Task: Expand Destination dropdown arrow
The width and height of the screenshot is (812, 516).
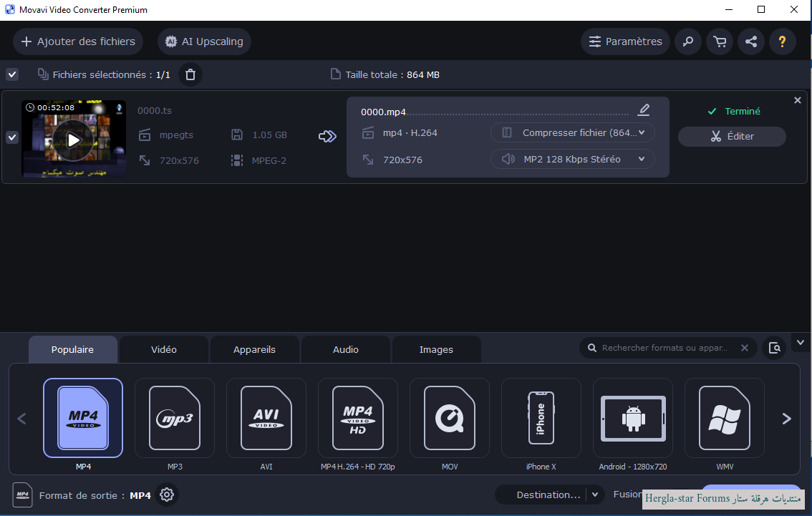Action: (x=595, y=495)
